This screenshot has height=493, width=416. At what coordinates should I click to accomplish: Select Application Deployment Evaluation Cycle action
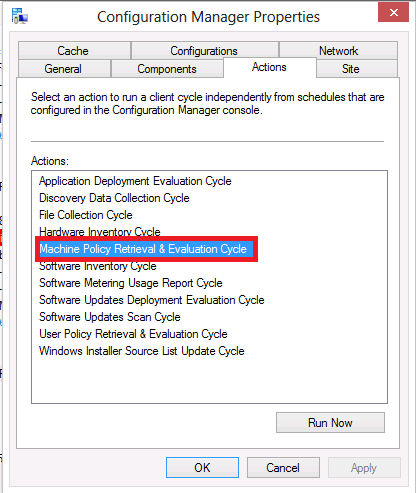tap(135, 181)
